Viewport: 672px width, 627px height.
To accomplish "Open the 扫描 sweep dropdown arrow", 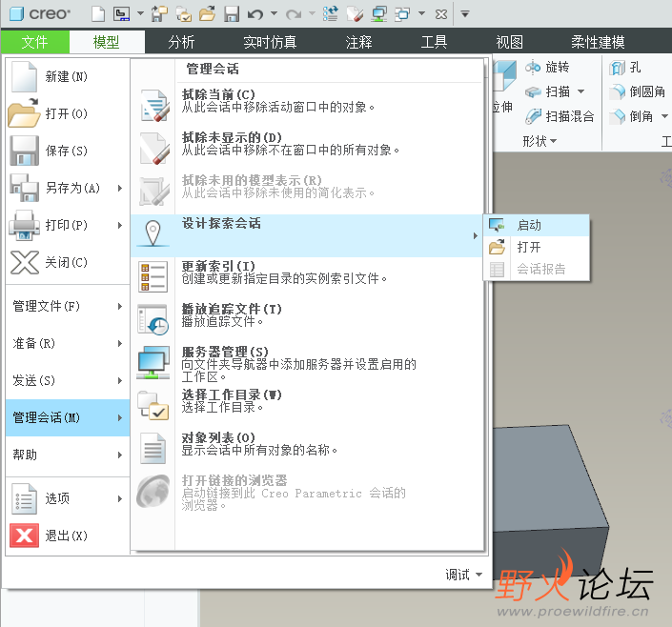I will coord(581,91).
